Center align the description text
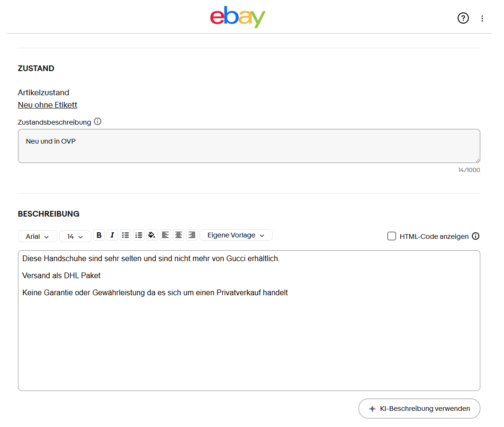504x427 pixels. pos(179,236)
